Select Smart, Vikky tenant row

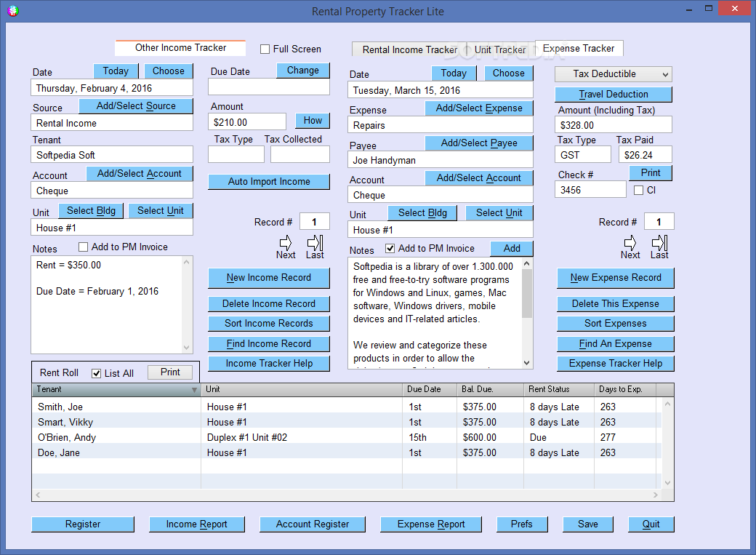[x=347, y=423]
